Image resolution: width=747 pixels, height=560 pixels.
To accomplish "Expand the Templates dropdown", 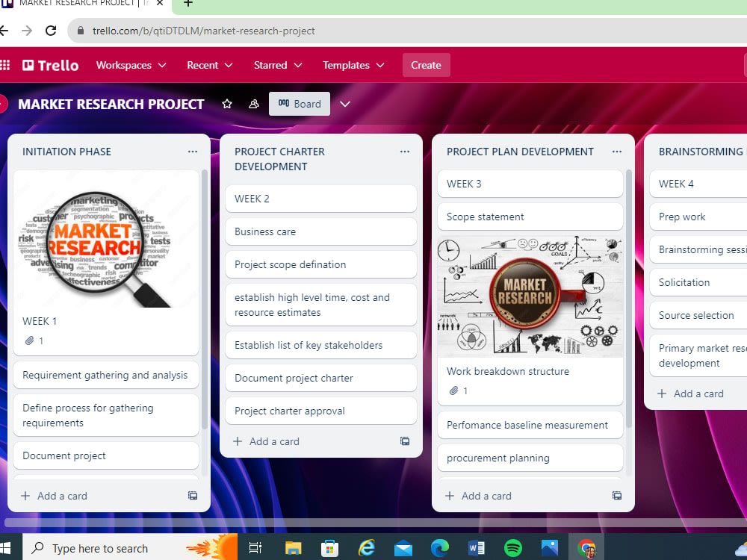I will (x=353, y=65).
